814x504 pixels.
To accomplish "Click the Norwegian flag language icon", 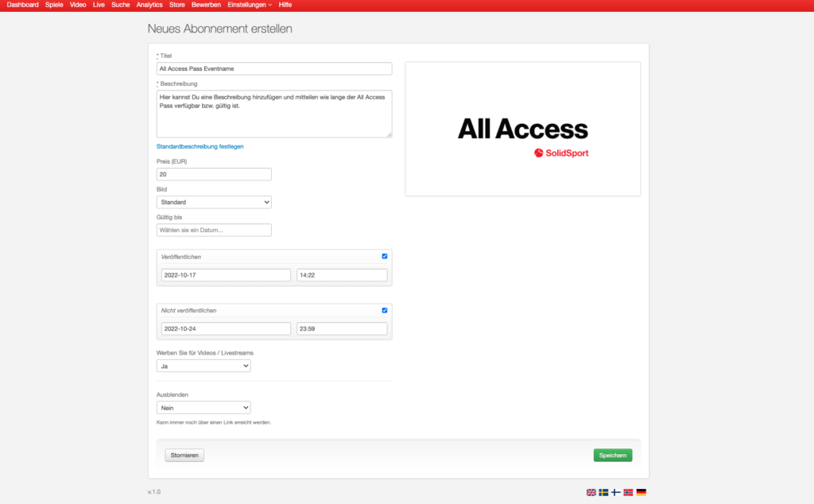I will (628, 492).
